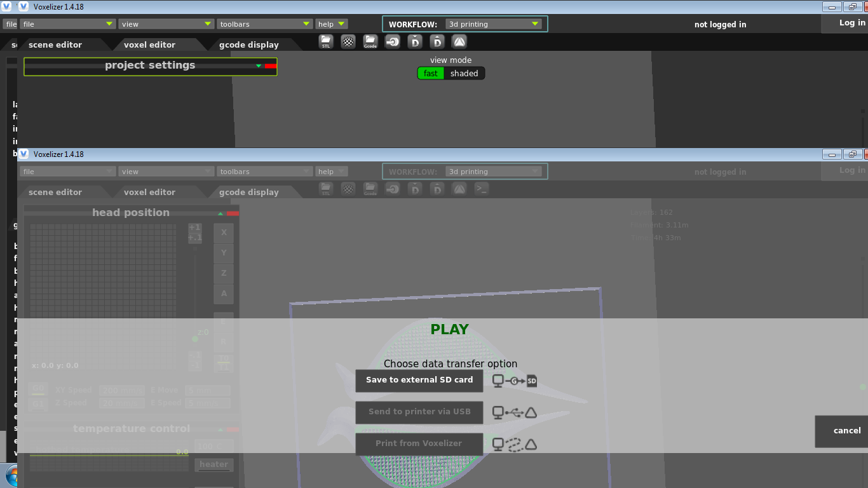Switch to gcode display tab in front window
Image resolution: width=868 pixels, height=488 pixels.
click(x=249, y=192)
